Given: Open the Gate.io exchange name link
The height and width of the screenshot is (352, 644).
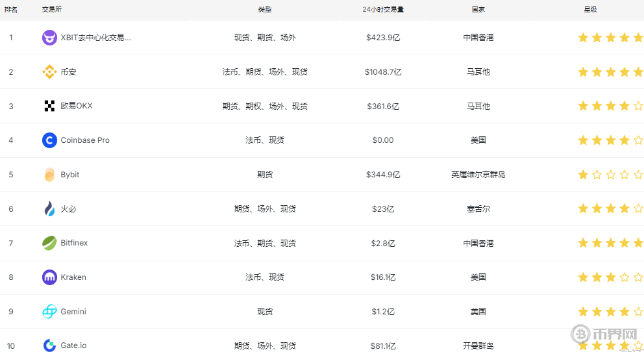Looking at the screenshot, I should (x=73, y=346).
